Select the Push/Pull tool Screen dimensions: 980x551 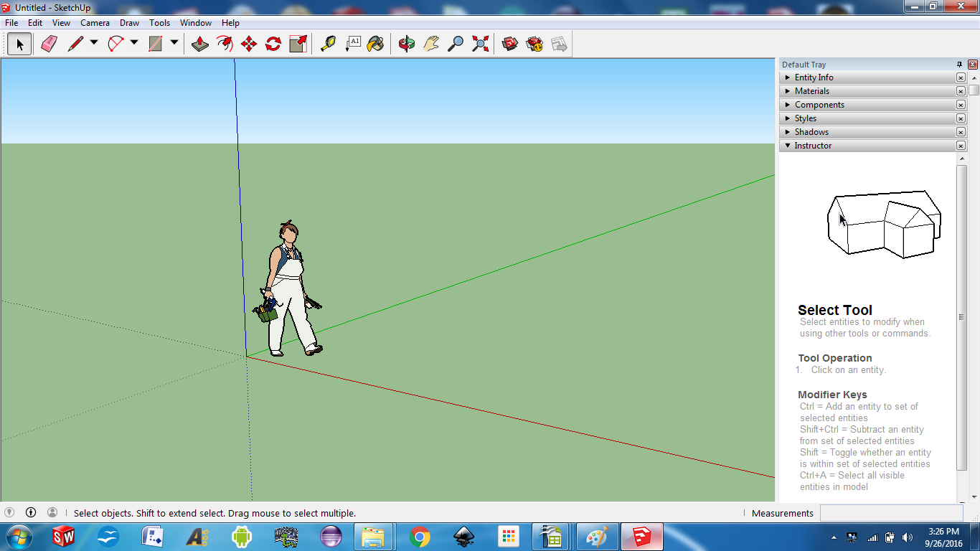click(x=200, y=44)
